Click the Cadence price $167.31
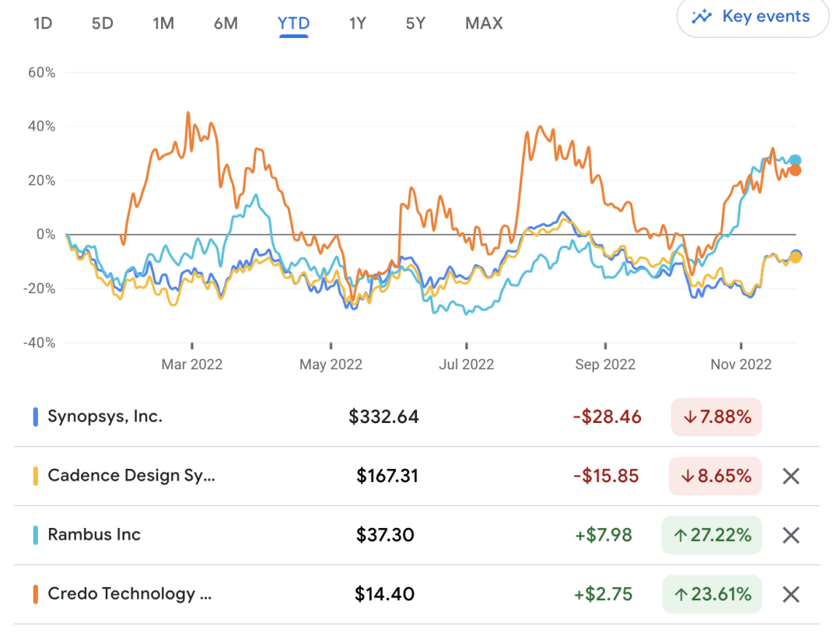Image resolution: width=840 pixels, height=636 pixels. pos(387,476)
